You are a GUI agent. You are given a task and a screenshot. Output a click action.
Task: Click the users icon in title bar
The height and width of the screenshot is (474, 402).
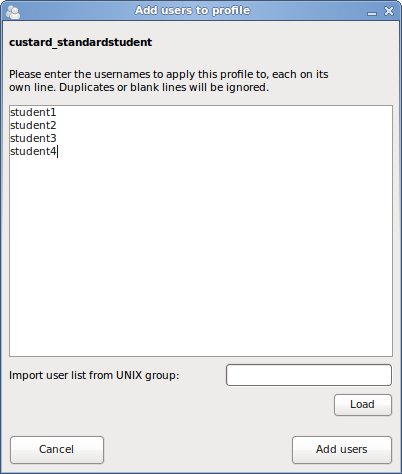coord(13,12)
